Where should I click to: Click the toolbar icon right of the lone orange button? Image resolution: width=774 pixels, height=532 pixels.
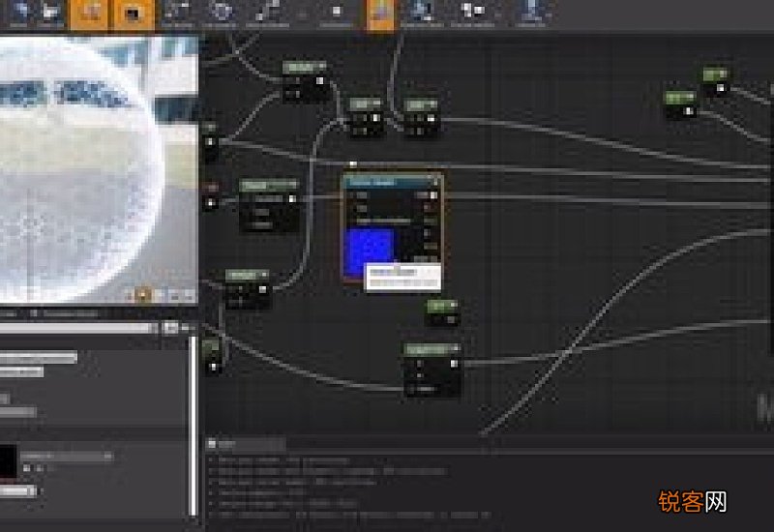(422, 13)
